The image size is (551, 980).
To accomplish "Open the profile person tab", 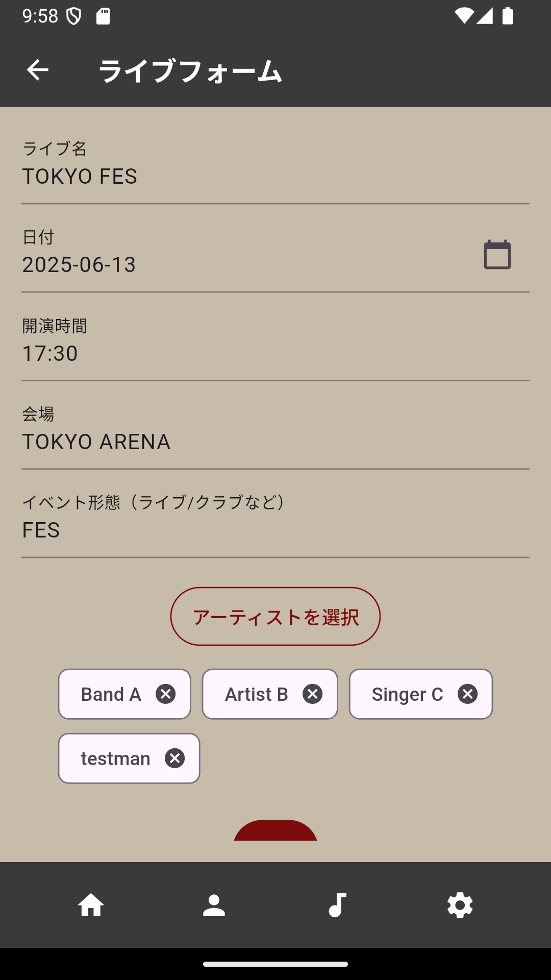I will pyautogui.click(x=214, y=905).
